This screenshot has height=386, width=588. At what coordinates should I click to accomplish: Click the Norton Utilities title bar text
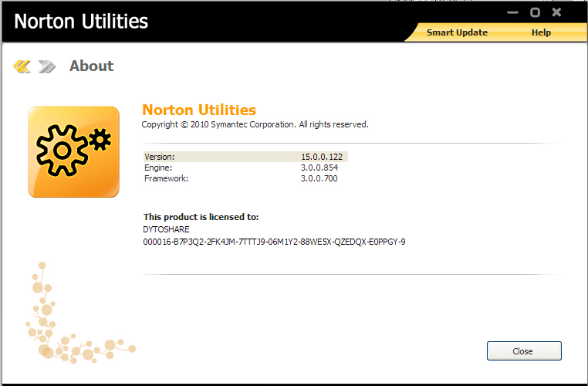pos(81,22)
